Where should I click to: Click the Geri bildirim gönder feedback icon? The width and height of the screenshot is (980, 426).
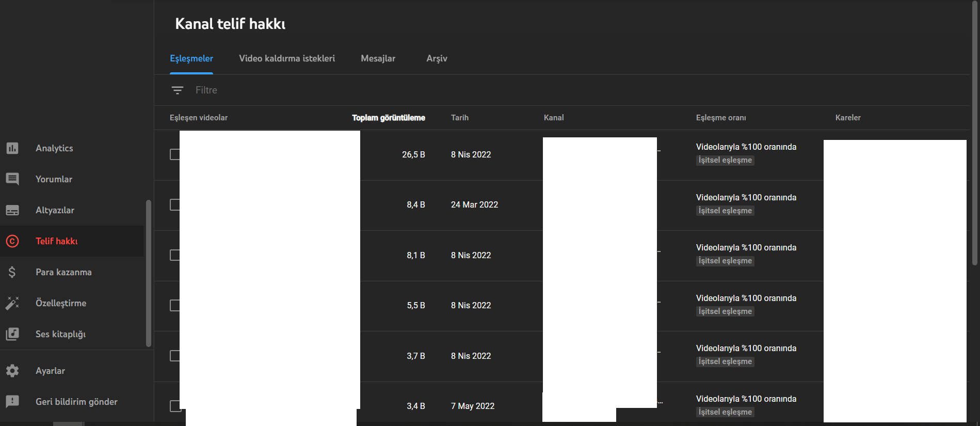(x=12, y=402)
